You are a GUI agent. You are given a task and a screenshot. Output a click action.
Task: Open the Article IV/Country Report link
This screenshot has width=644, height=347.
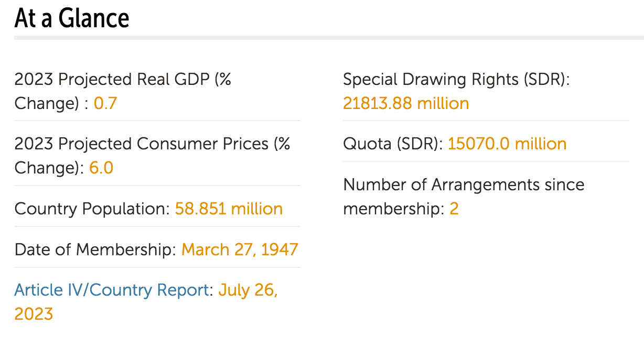pos(112,290)
